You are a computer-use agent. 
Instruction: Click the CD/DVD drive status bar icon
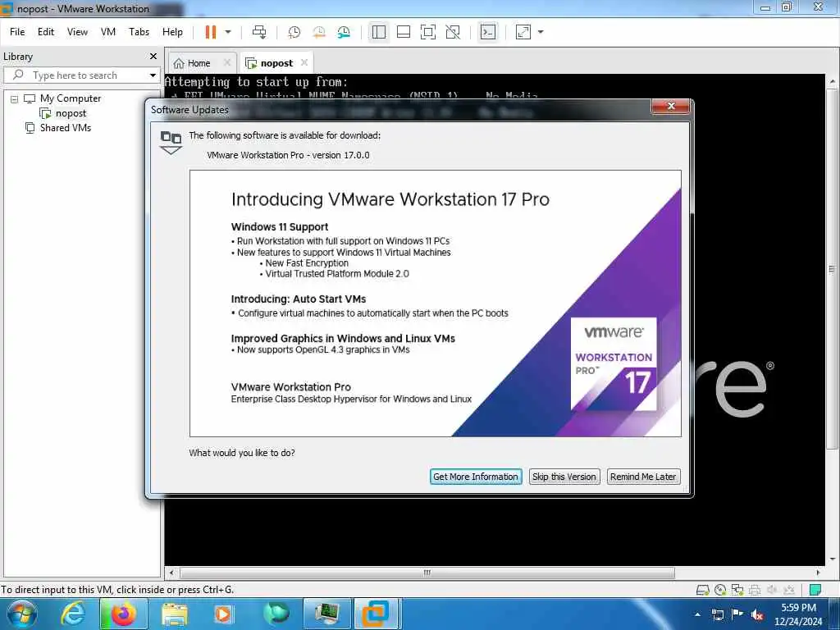[720, 590]
